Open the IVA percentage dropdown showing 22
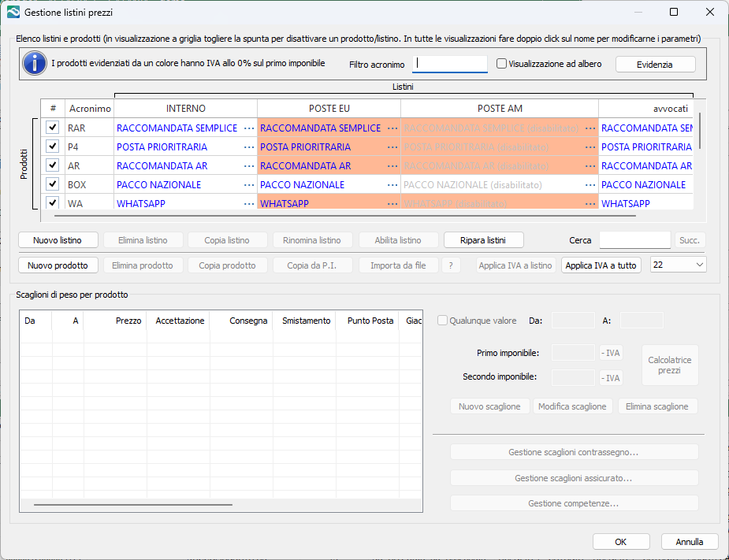The image size is (729, 560). coord(678,265)
